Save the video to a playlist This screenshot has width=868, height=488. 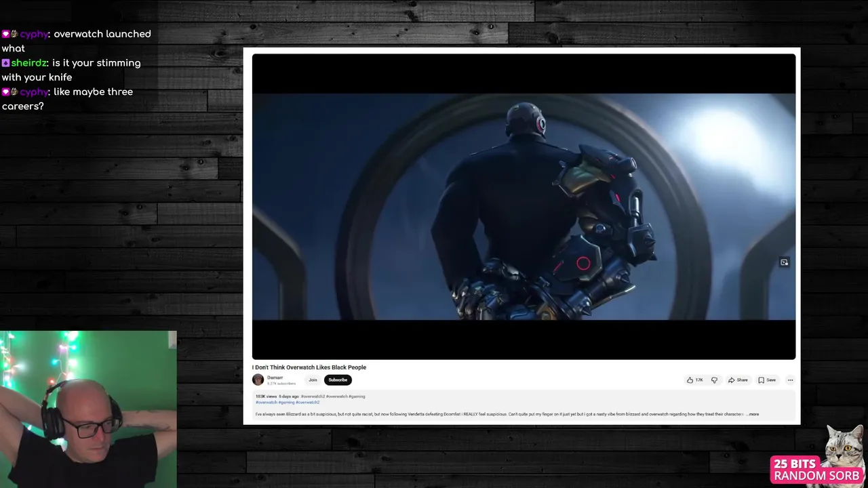(767, 380)
